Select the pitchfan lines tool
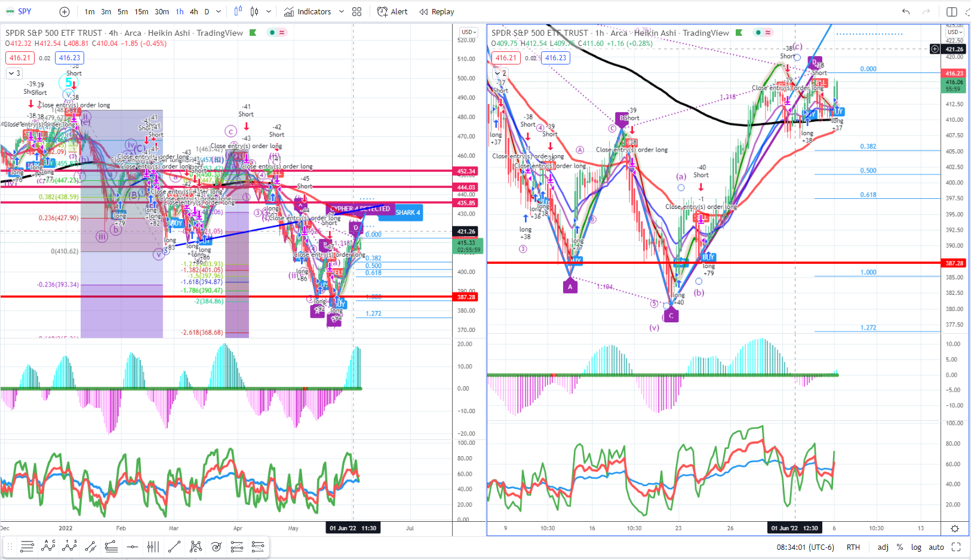The height and width of the screenshot is (560, 971). (111, 546)
